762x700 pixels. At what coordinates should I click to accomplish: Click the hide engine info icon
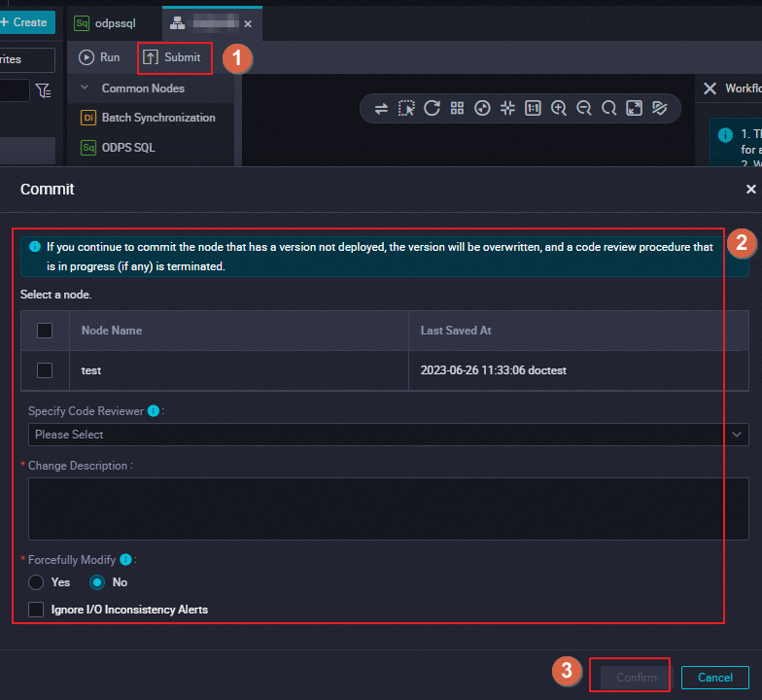(659, 108)
